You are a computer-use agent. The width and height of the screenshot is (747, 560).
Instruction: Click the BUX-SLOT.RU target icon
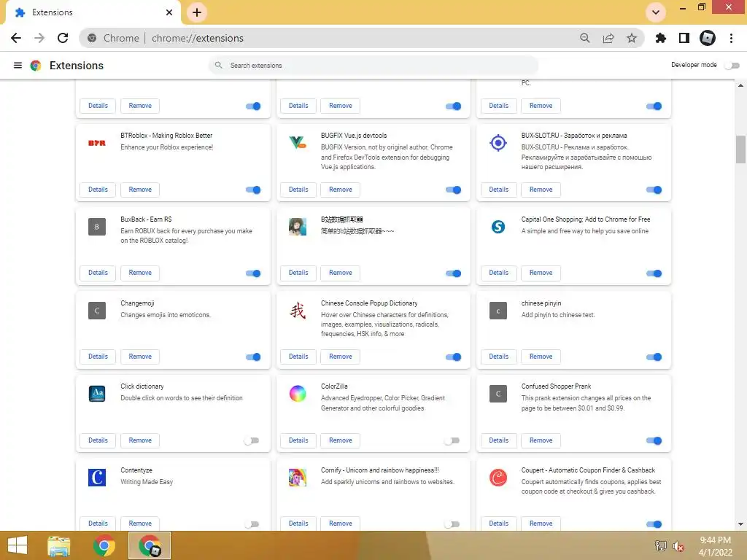[x=498, y=142]
